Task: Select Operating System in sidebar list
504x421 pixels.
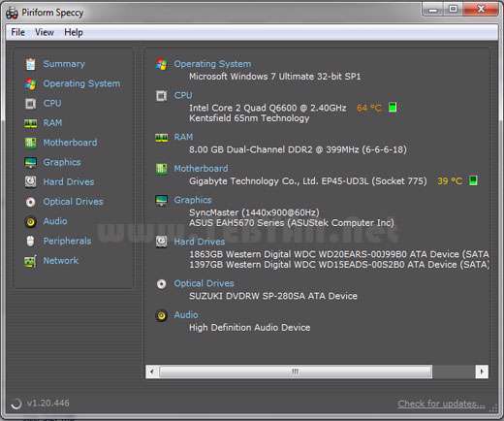Action: click(x=81, y=83)
